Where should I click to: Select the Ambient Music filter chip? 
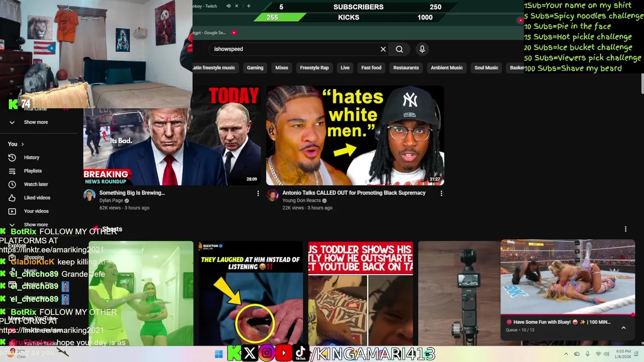pos(447,68)
